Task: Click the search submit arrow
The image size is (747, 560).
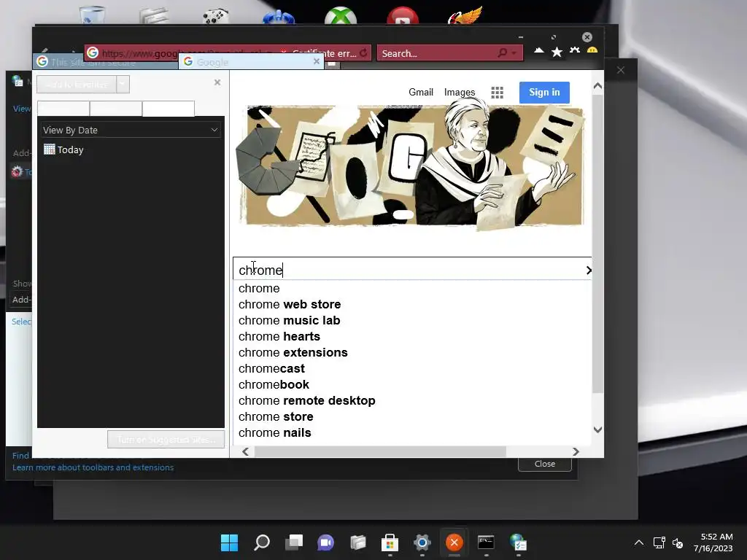Action: (589, 270)
